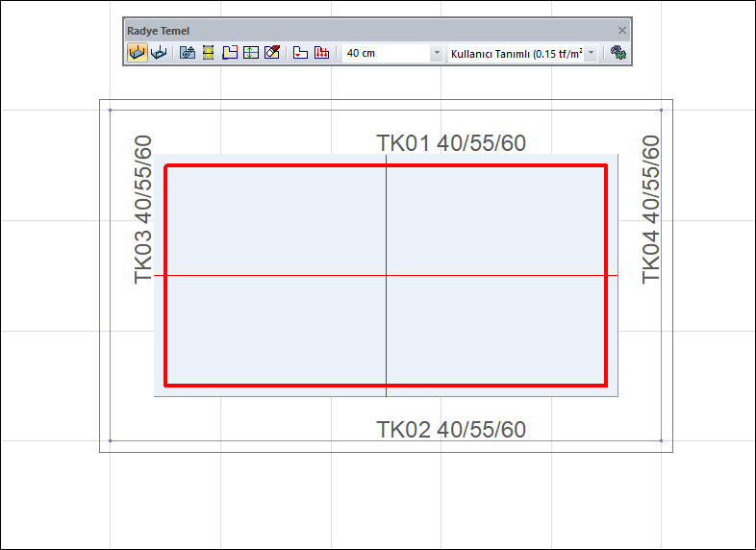Open the Kullanıcı Tanımlı dropdown arrow
Image resolution: width=756 pixels, height=550 pixels.
point(591,53)
